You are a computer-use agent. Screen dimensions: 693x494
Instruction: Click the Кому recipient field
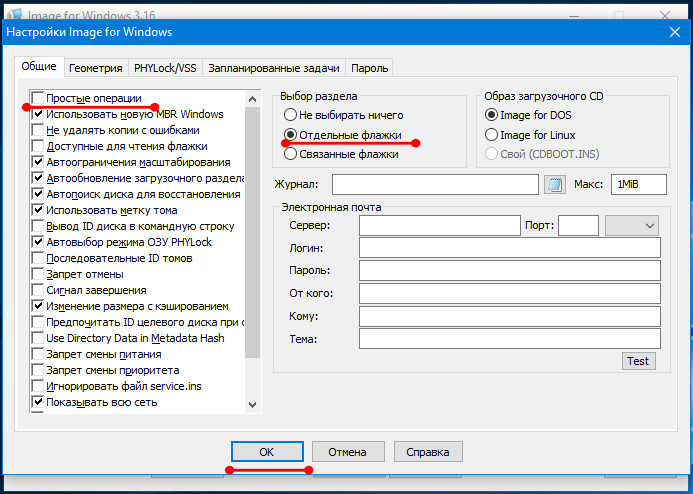coord(510,316)
